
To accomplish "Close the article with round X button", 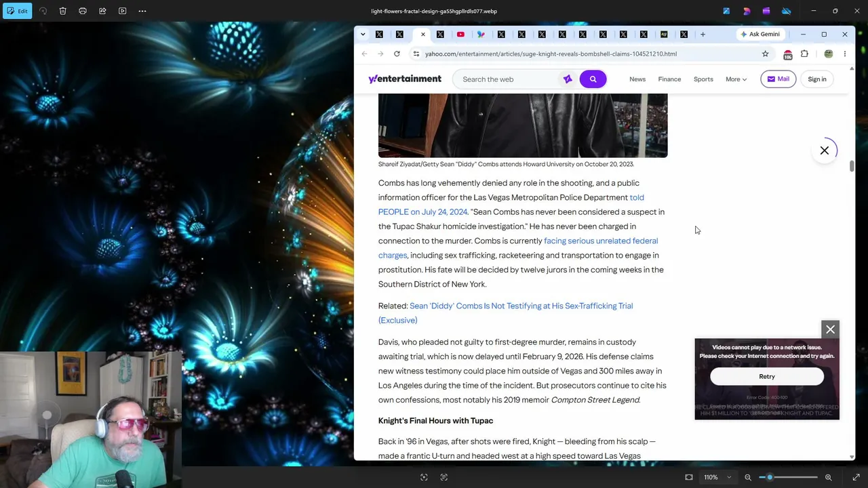I will (x=825, y=150).
